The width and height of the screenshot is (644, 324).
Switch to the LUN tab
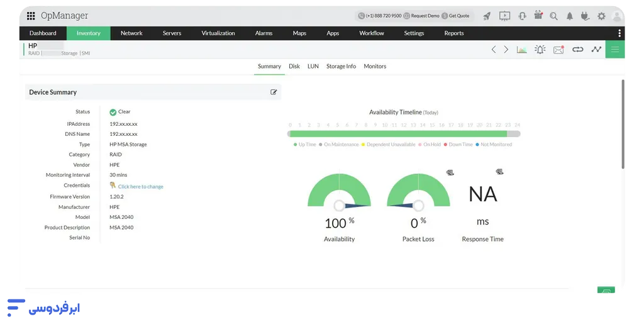313,66
